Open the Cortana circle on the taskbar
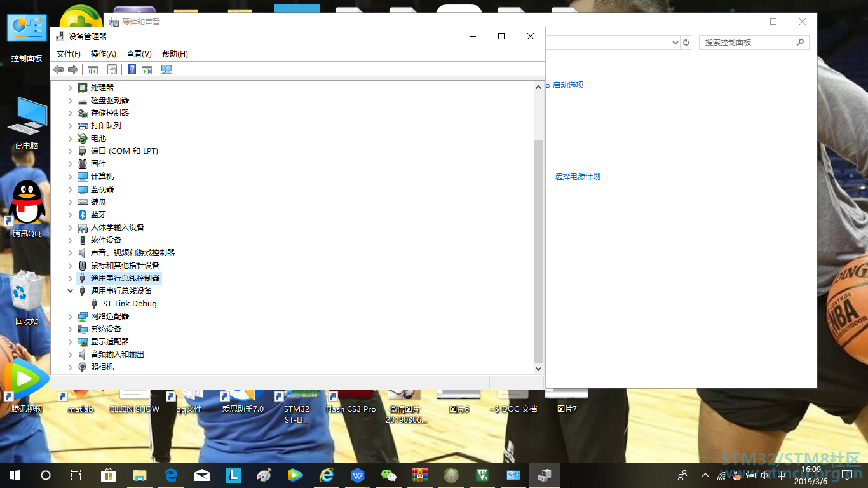The image size is (868, 488). tap(46, 475)
